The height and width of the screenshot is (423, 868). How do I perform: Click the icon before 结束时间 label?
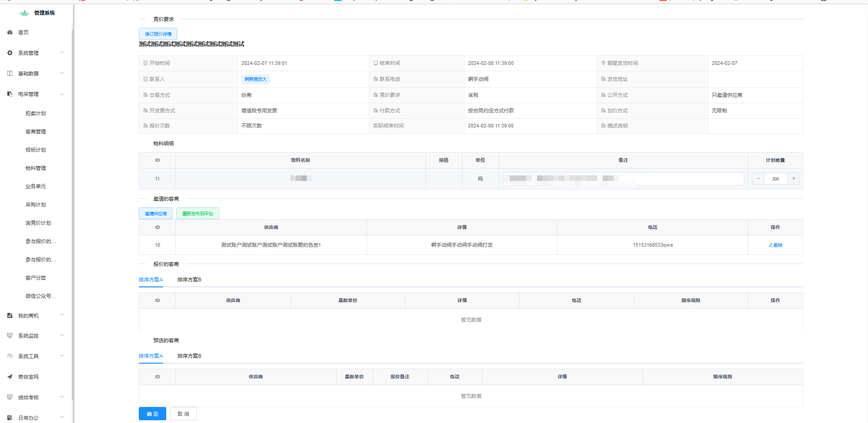[x=375, y=63]
